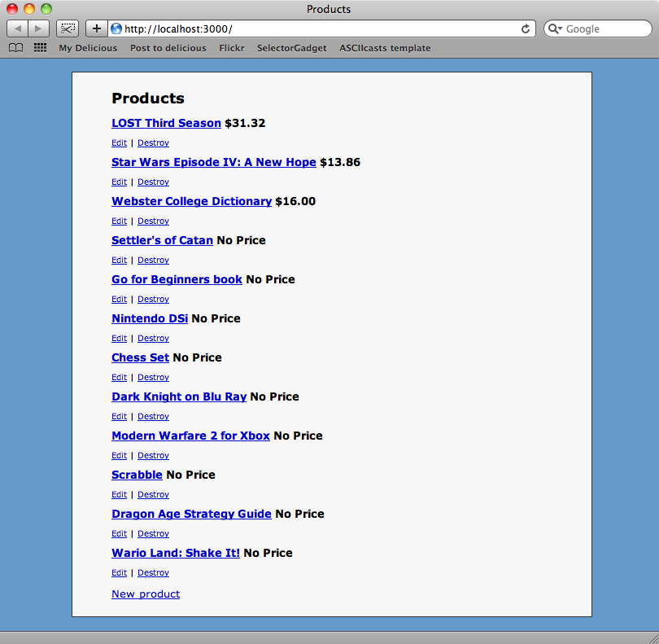Edit Wario Land: Shake It! entry

tap(120, 573)
